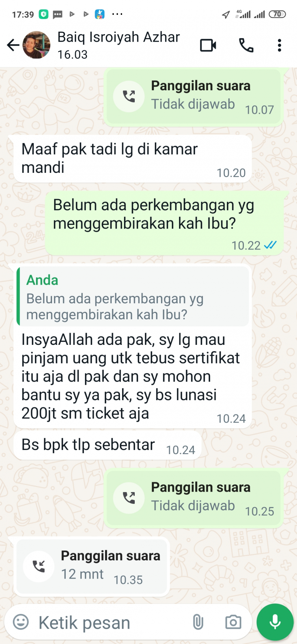
Task: Select the Bs bpk tlp sebentar message
Action: click(108, 445)
